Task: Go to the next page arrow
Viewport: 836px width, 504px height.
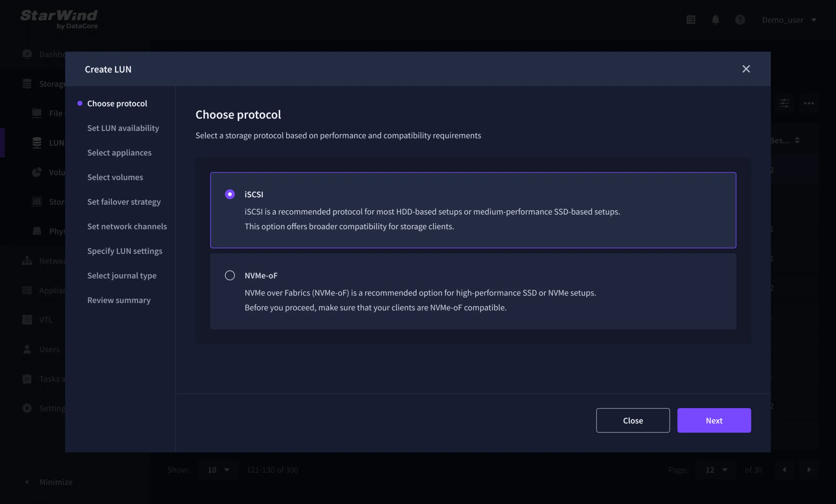Action: [809, 470]
